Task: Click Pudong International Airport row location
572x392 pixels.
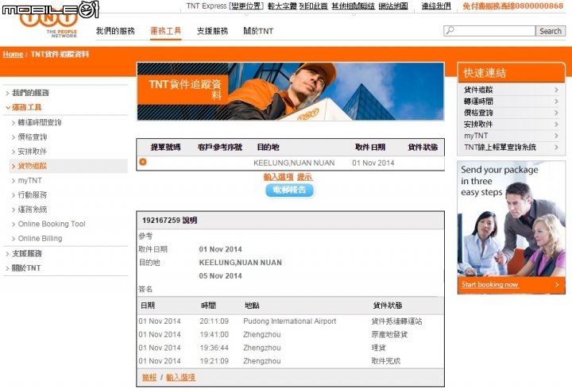Action: point(290,321)
